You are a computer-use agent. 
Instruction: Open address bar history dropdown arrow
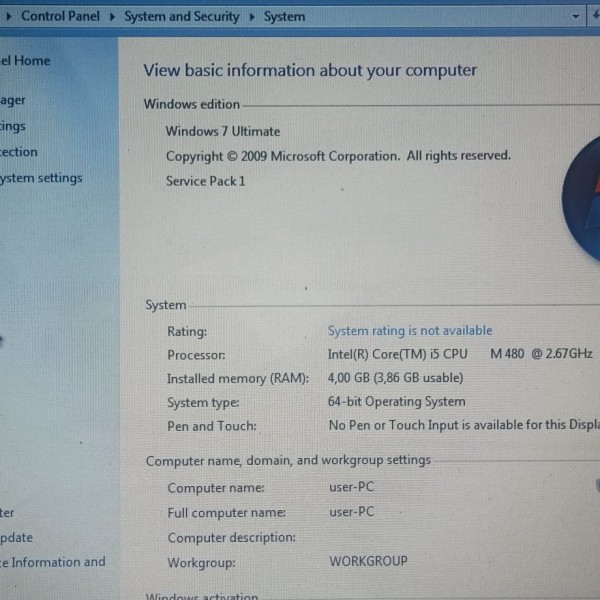click(575, 16)
